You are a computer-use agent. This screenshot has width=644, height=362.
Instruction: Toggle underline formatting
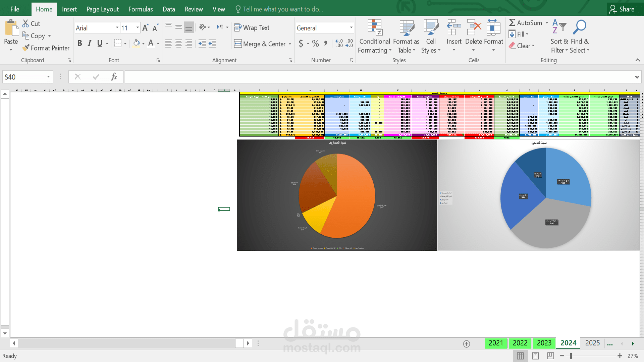[100, 43]
